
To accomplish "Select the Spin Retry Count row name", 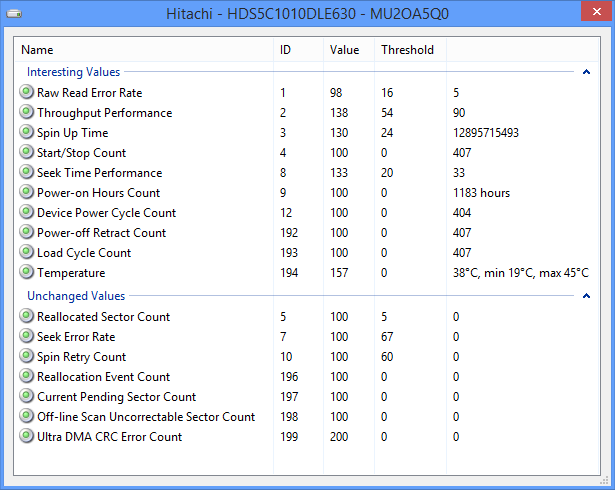I will [x=82, y=357].
